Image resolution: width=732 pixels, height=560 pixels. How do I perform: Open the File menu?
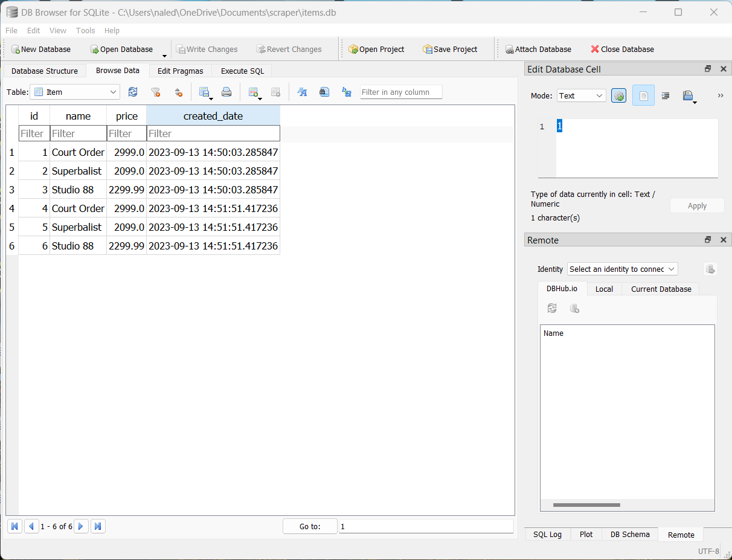click(11, 30)
